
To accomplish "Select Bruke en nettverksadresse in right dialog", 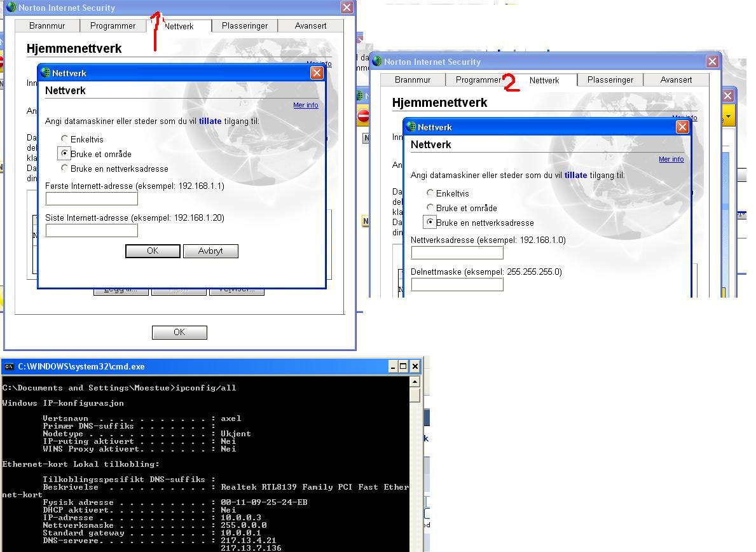I will pos(430,222).
